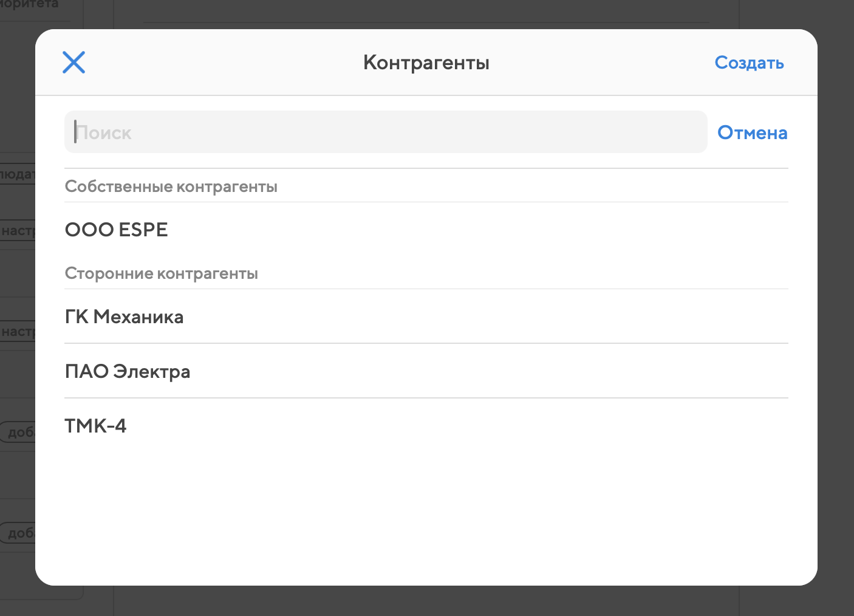This screenshot has height=616, width=854.
Task: Click the upper partially hidden 'доб' button
Action: coord(19,432)
